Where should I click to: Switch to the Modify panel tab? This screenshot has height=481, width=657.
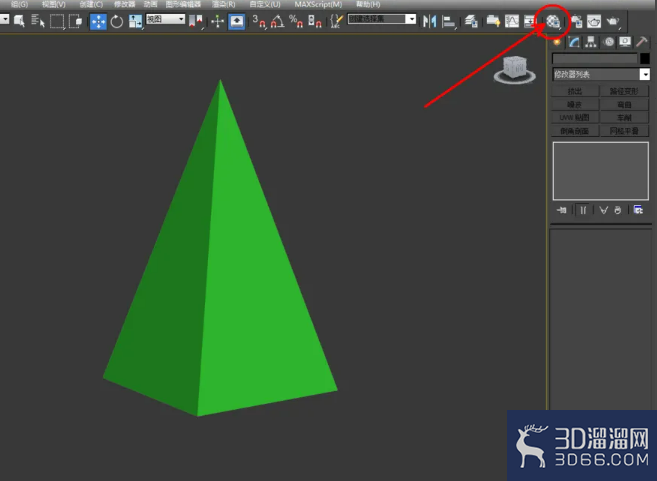click(x=574, y=42)
